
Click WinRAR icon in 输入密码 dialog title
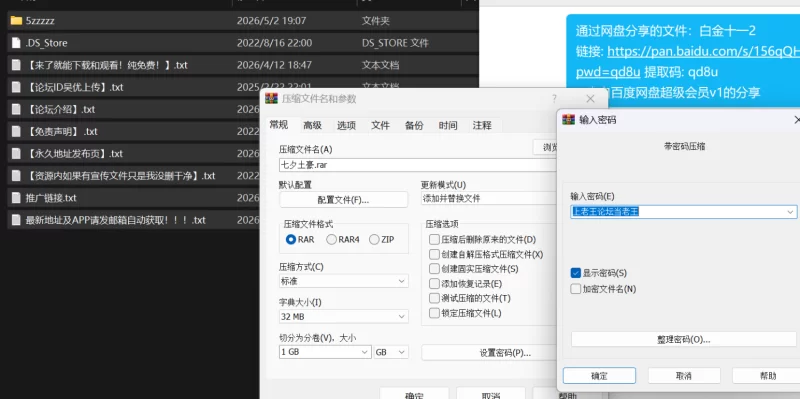pyautogui.click(x=568, y=119)
